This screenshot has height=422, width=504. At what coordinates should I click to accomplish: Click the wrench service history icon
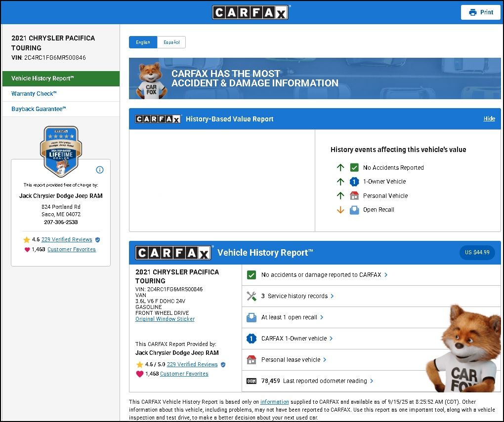point(252,296)
